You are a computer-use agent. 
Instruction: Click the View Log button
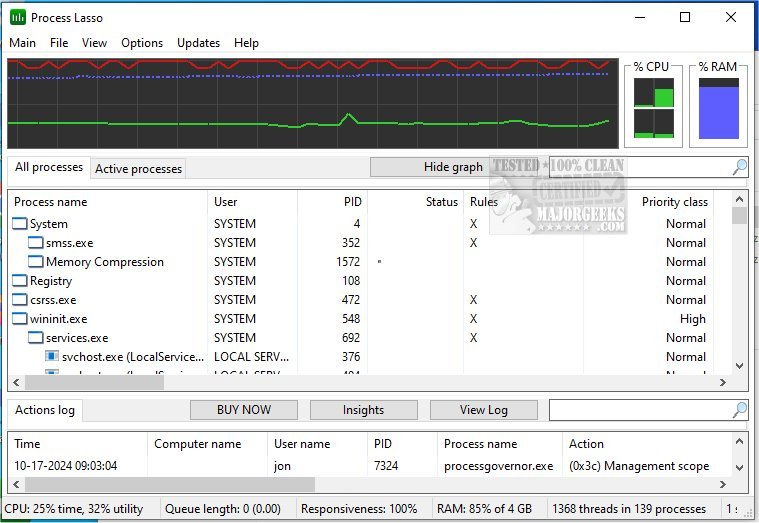pyautogui.click(x=484, y=410)
